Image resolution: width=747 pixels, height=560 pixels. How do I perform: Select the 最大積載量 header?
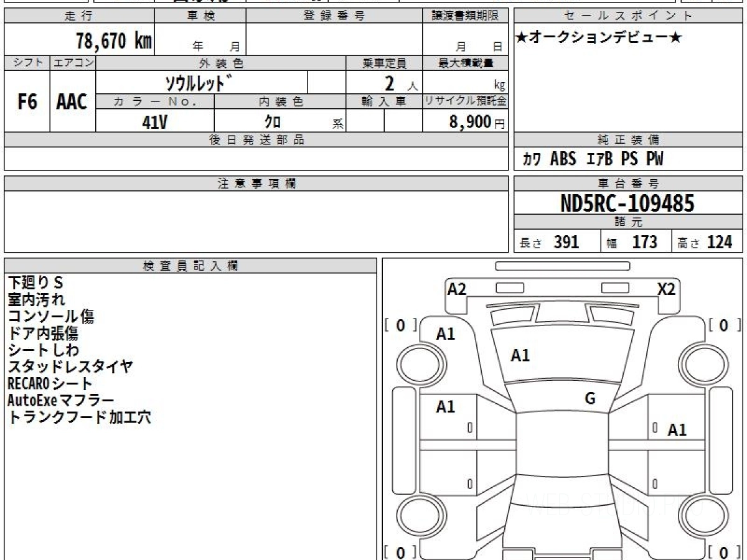466,63
